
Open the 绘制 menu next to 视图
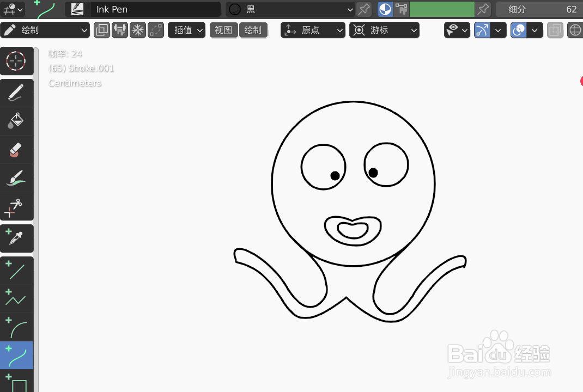[x=253, y=30]
